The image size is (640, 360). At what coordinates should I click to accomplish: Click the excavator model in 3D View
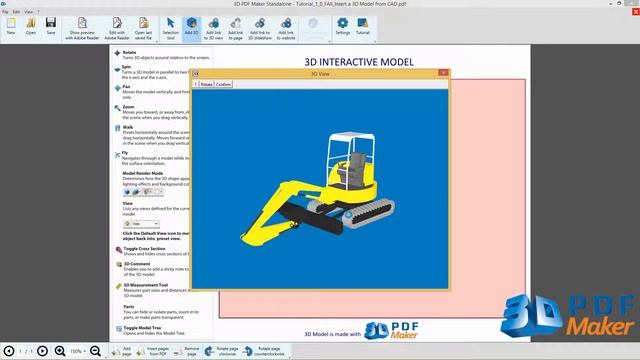click(318, 190)
